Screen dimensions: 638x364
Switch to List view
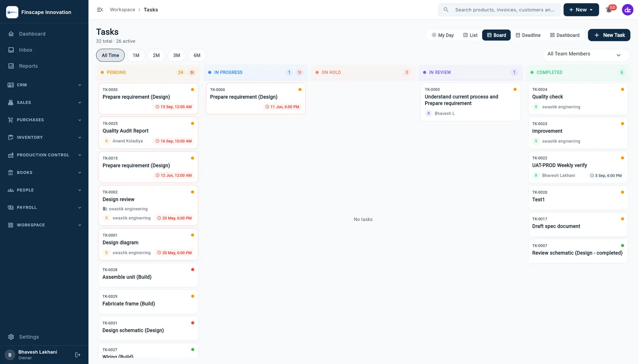click(471, 35)
